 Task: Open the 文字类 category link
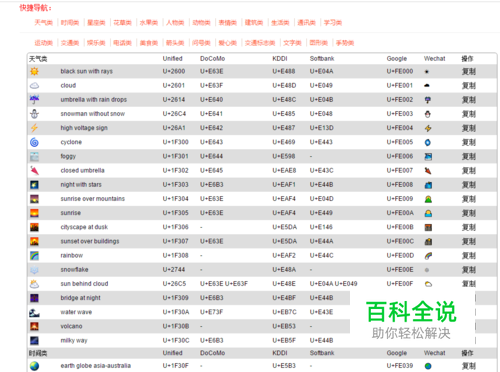click(292, 43)
